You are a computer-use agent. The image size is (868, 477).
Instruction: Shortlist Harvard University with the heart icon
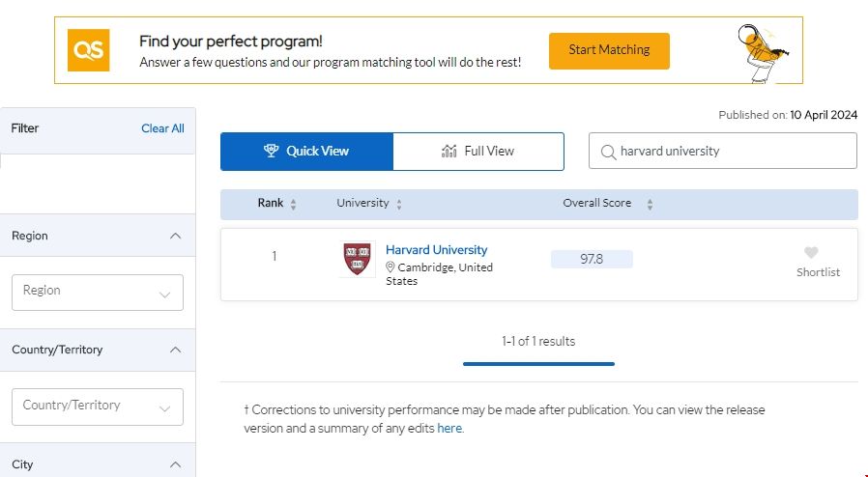[811, 253]
